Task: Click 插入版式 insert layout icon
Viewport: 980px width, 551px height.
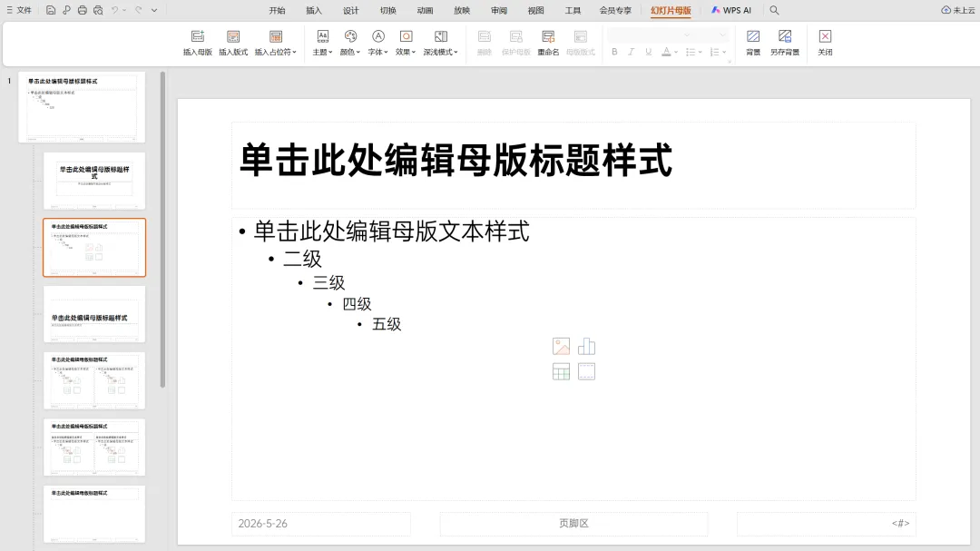Action: click(233, 43)
